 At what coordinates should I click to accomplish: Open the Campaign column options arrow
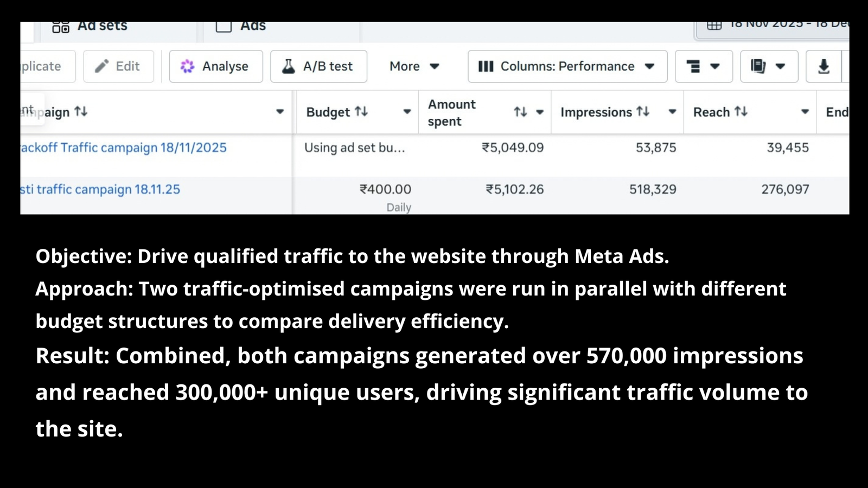pyautogui.click(x=280, y=112)
